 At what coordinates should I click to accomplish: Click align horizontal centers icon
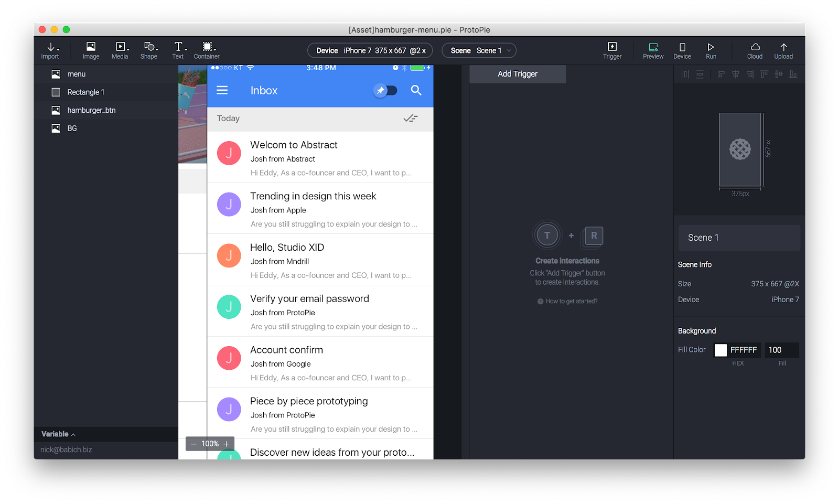pos(736,74)
